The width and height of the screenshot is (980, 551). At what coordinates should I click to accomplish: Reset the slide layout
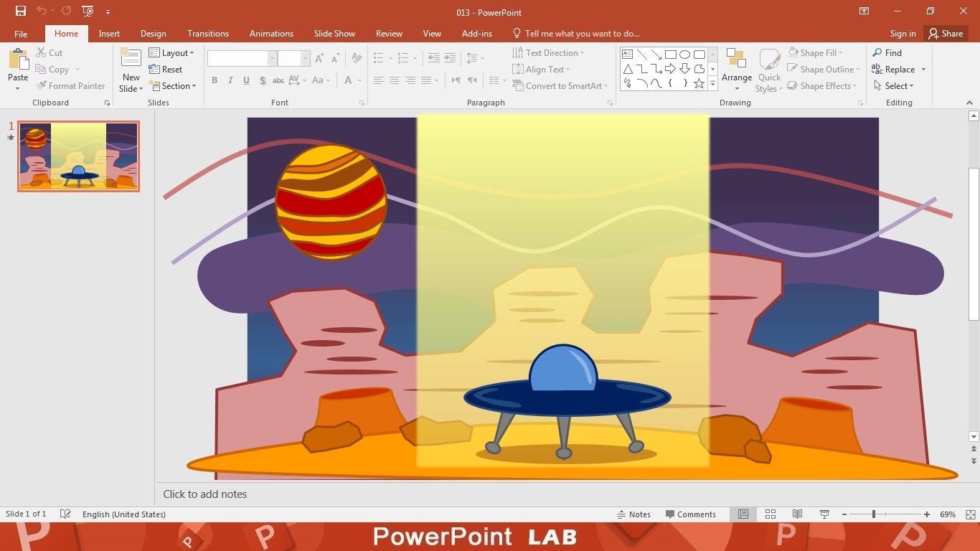pos(166,70)
